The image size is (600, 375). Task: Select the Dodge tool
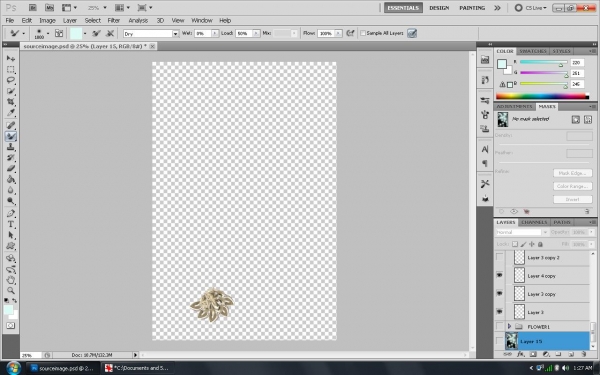tap(11, 201)
